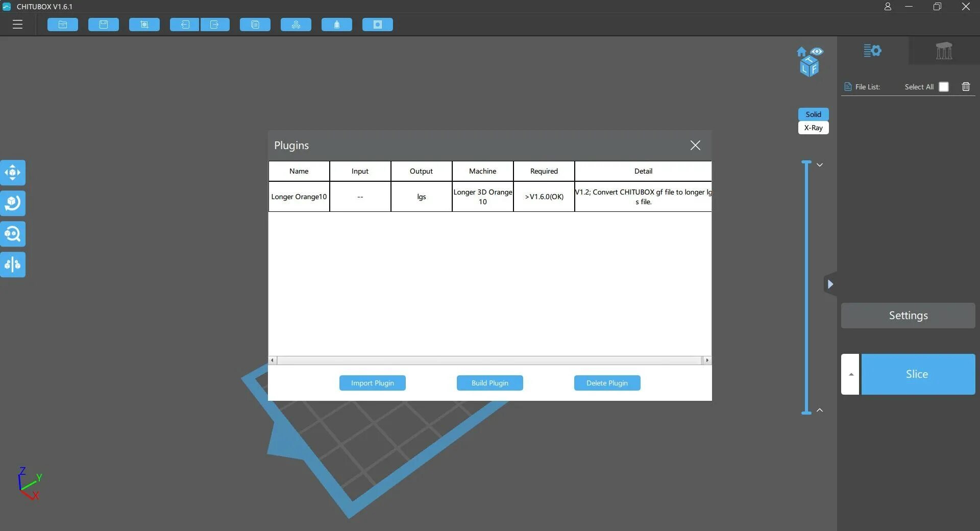Click Import Plugin button
Image resolution: width=980 pixels, height=531 pixels.
pos(373,383)
